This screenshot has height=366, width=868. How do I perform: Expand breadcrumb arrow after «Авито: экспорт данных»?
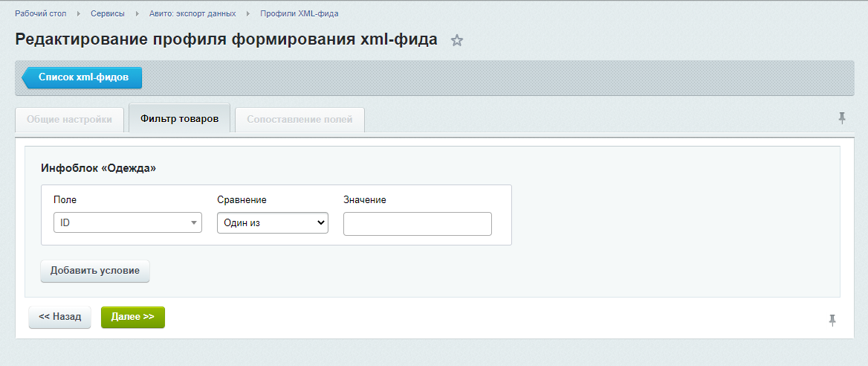click(248, 14)
